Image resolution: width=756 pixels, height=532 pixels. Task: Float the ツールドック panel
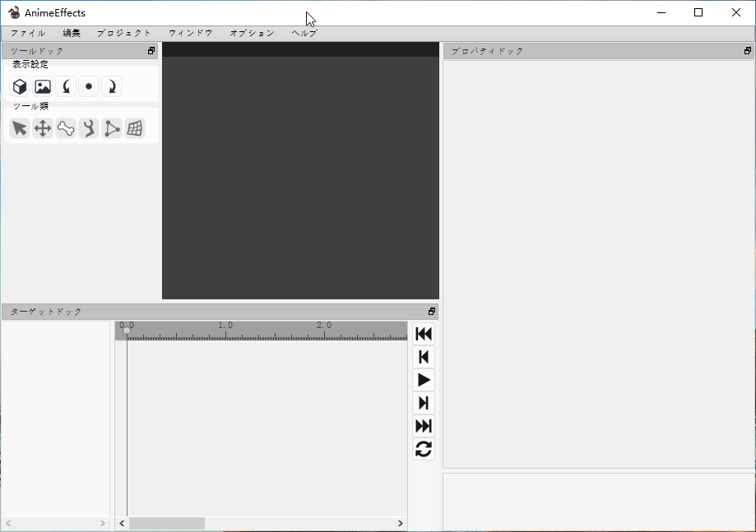(151, 51)
